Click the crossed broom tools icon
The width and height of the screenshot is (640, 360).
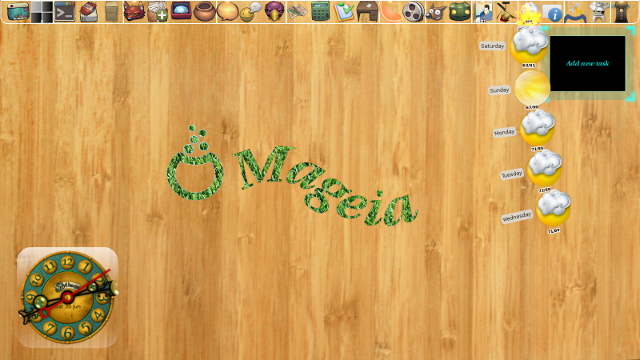tap(505, 11)
